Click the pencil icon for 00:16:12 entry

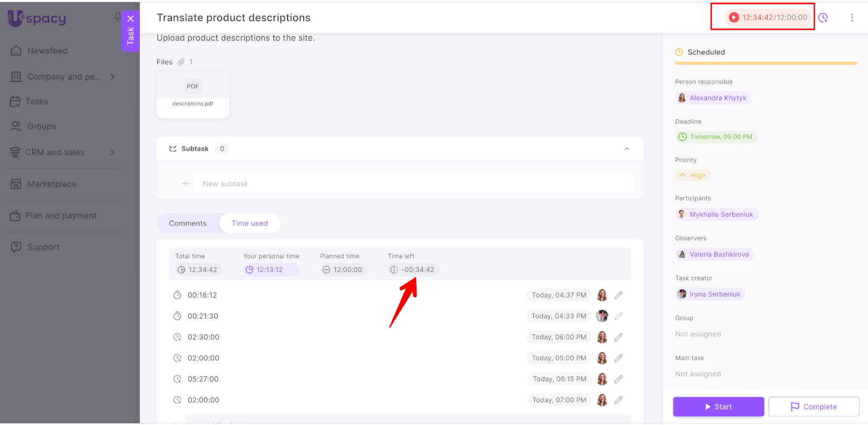click(x=618, y=295)
